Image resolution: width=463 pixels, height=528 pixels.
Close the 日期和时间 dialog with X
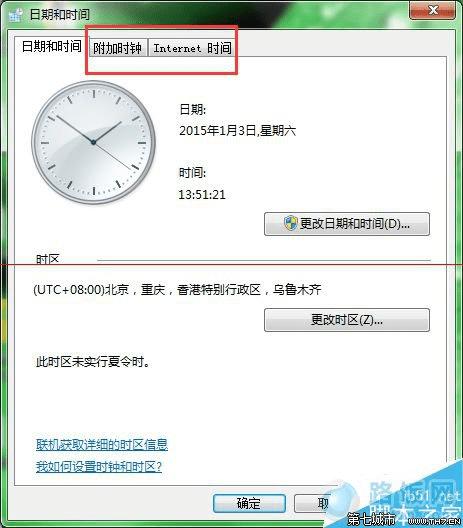click(433, 10)
